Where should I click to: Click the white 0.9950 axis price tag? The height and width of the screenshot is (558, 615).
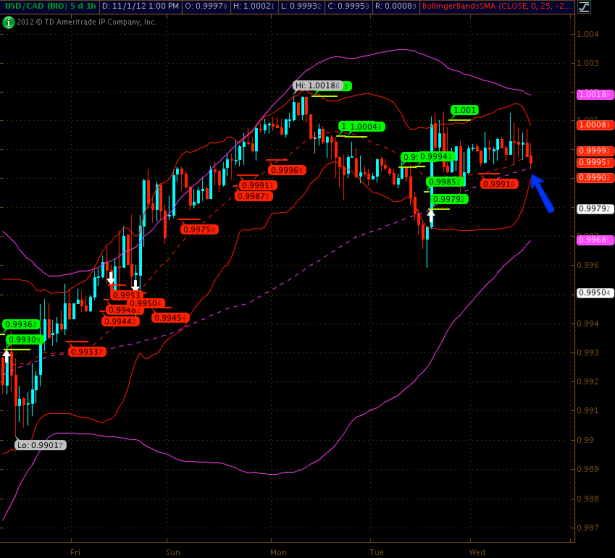[x=594, y=293]
